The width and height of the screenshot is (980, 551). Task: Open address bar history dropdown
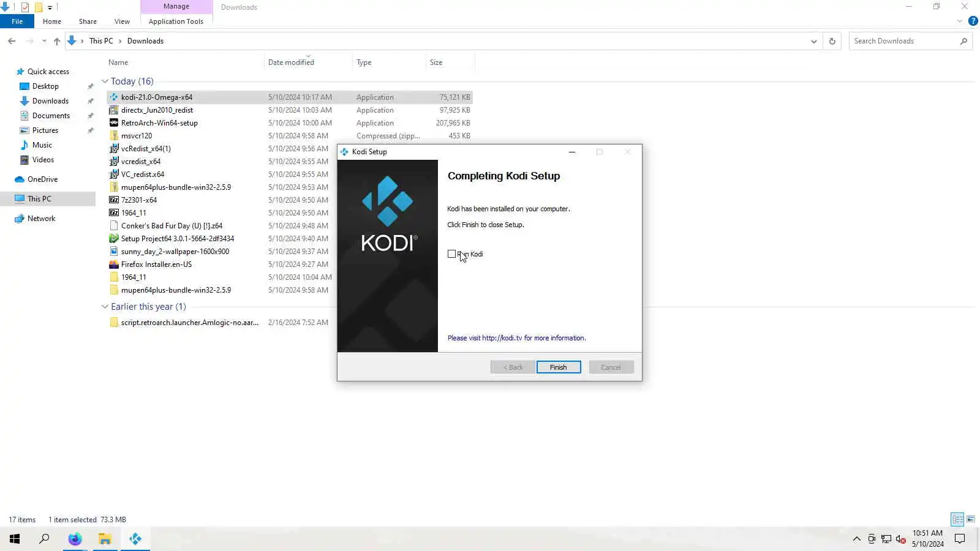[x=814, y=42]
